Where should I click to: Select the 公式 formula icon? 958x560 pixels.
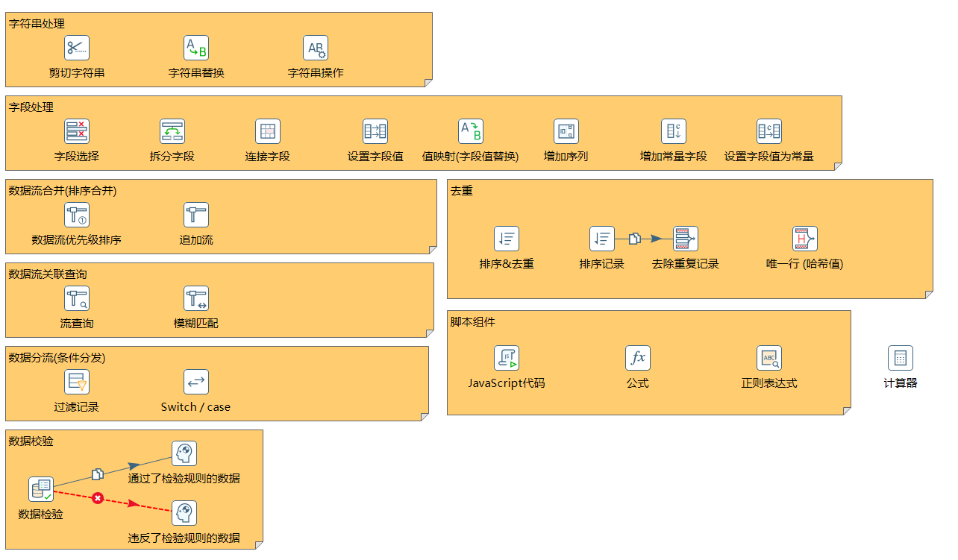pos(638,358)
